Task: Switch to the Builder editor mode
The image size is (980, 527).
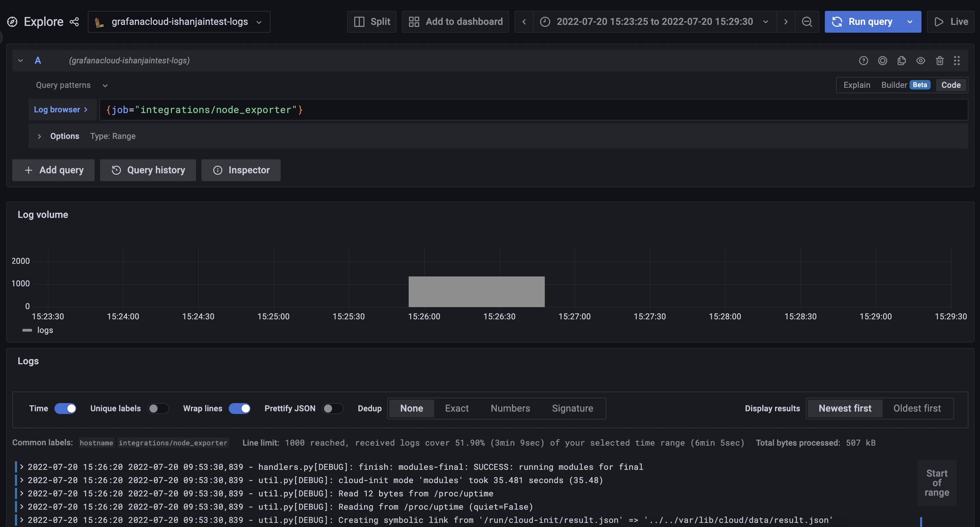Action: [894, 85]
